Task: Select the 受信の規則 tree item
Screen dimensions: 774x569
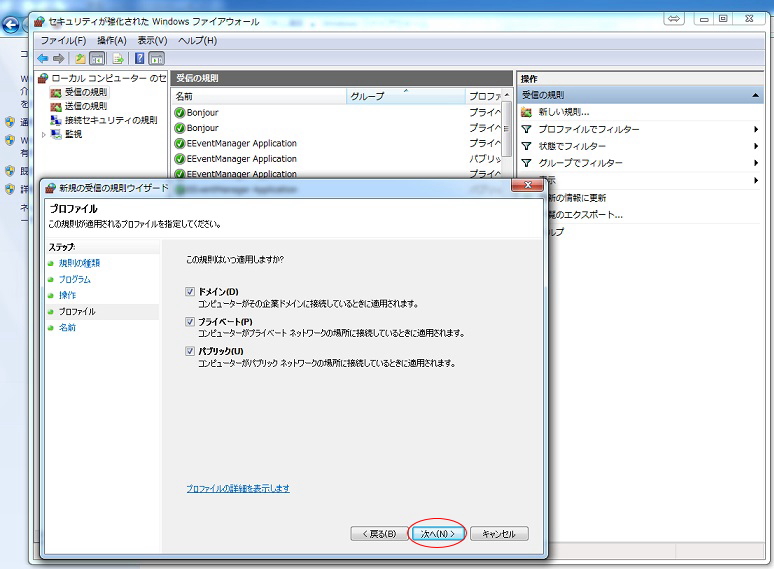Action: click(86, 92)
